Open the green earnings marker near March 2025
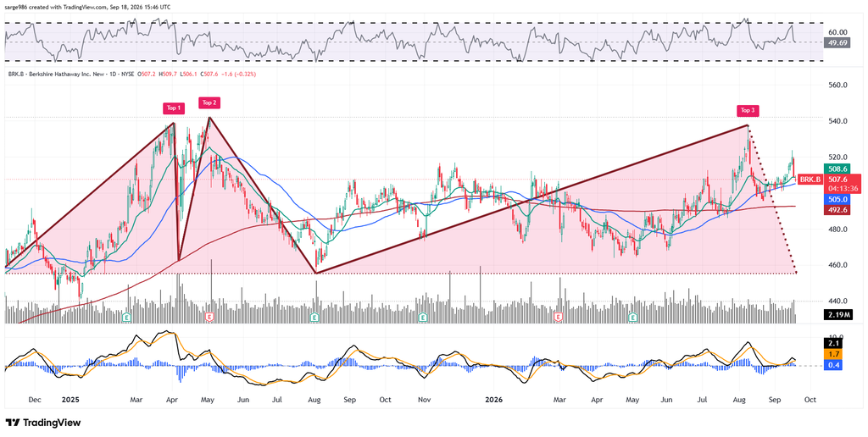Screen dimensions: 868x437 (127, 317)
